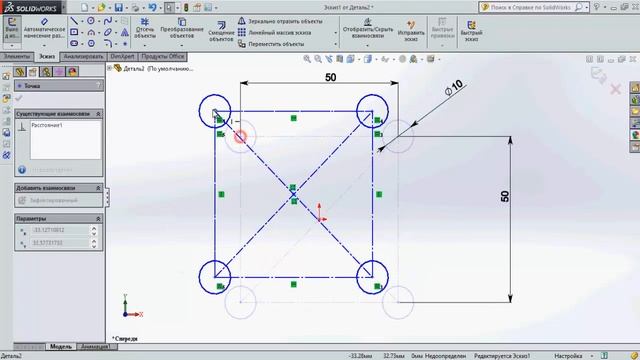Open the Elements (Элементы) tab
The width and height of the screenshot is (640, 360).
tap(17, 56)
